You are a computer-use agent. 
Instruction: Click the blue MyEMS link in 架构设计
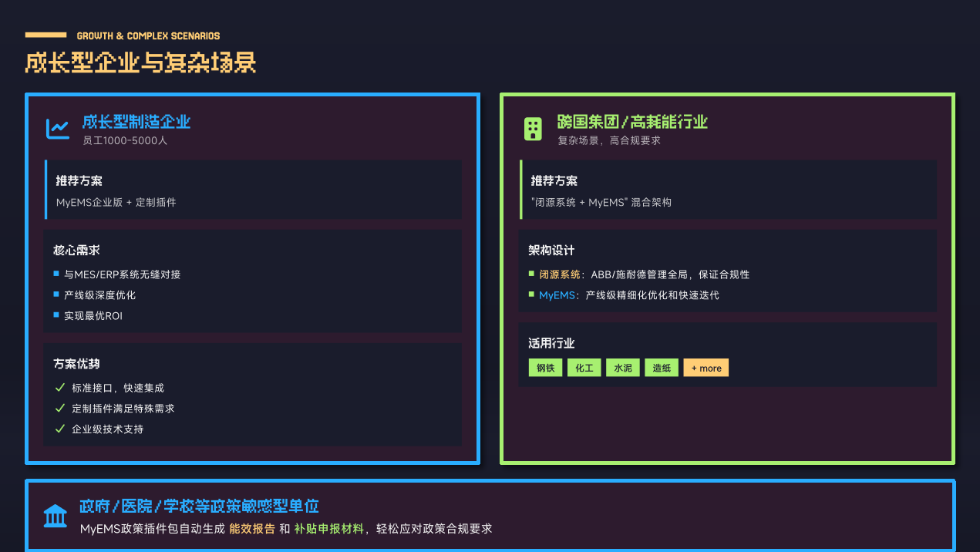[x=557, y=295]
